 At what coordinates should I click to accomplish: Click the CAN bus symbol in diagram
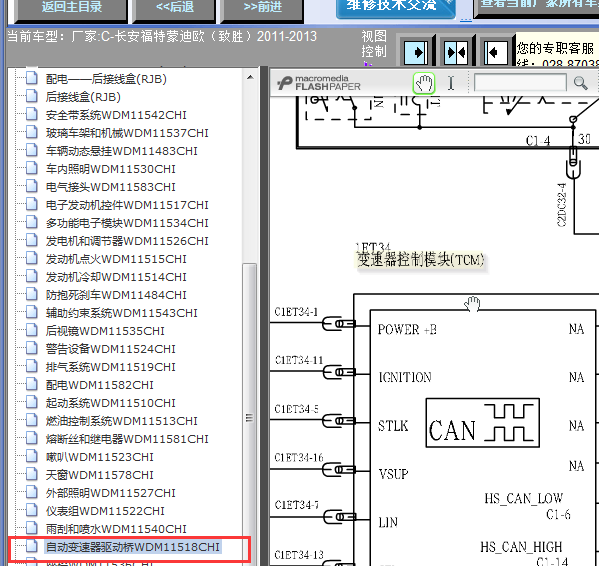click(x=482, y=423)
